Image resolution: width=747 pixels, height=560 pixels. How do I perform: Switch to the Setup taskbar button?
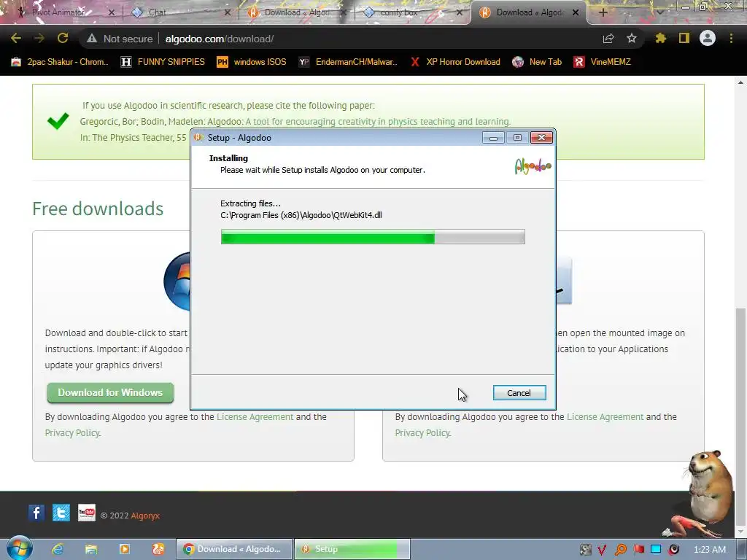pyautogui.click(x=352, y=549)
